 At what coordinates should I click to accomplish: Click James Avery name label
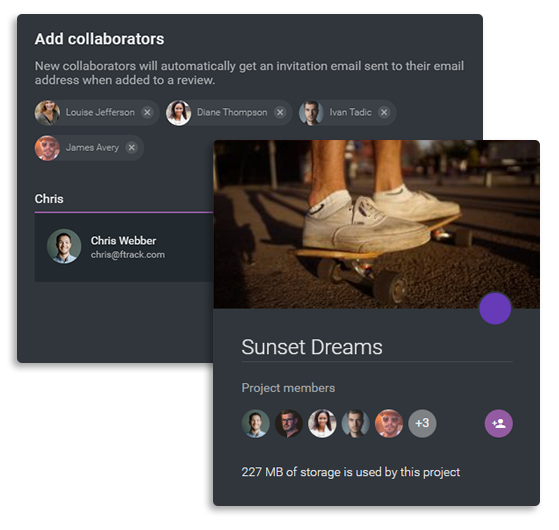point(92,148)
